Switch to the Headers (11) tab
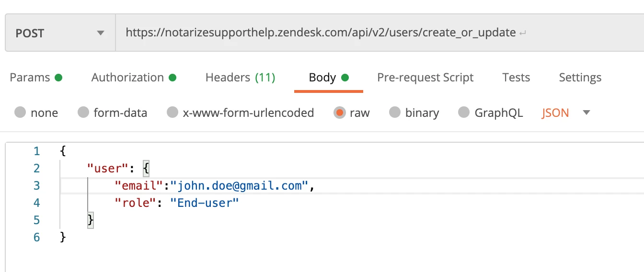 click(x=240, y=78)
